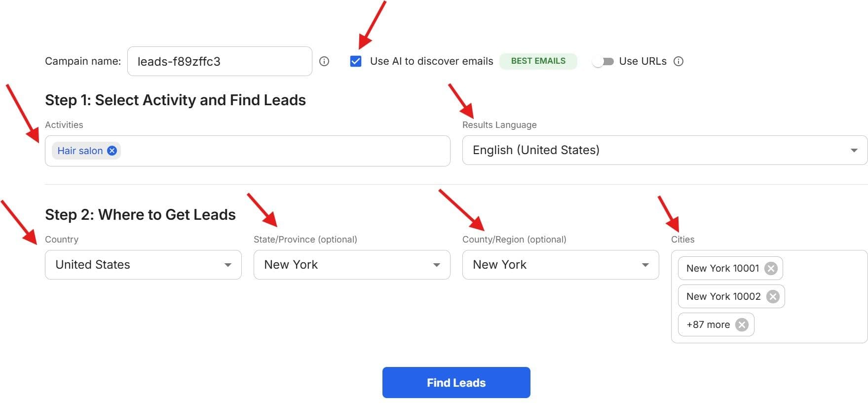This screenshot has height=406, width=868.
Task: Expand the County/Region dropdown
Action: click(x=561, y=265)
